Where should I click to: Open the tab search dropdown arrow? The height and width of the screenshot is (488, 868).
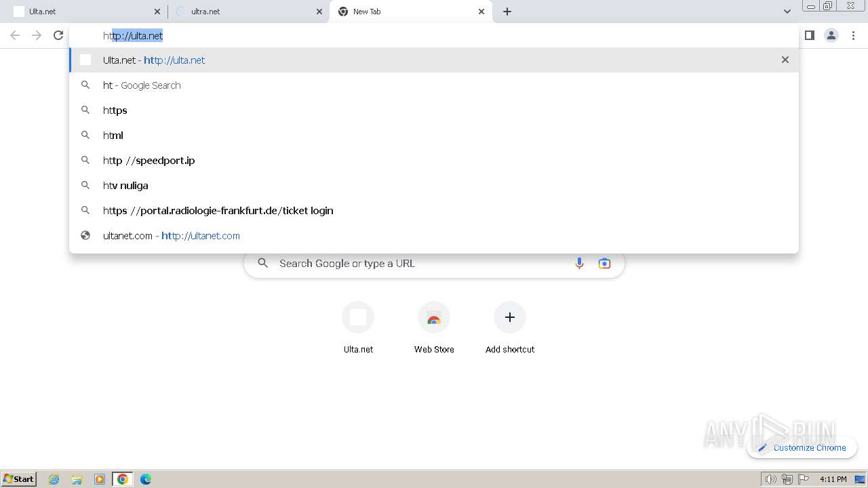point(787,12)
